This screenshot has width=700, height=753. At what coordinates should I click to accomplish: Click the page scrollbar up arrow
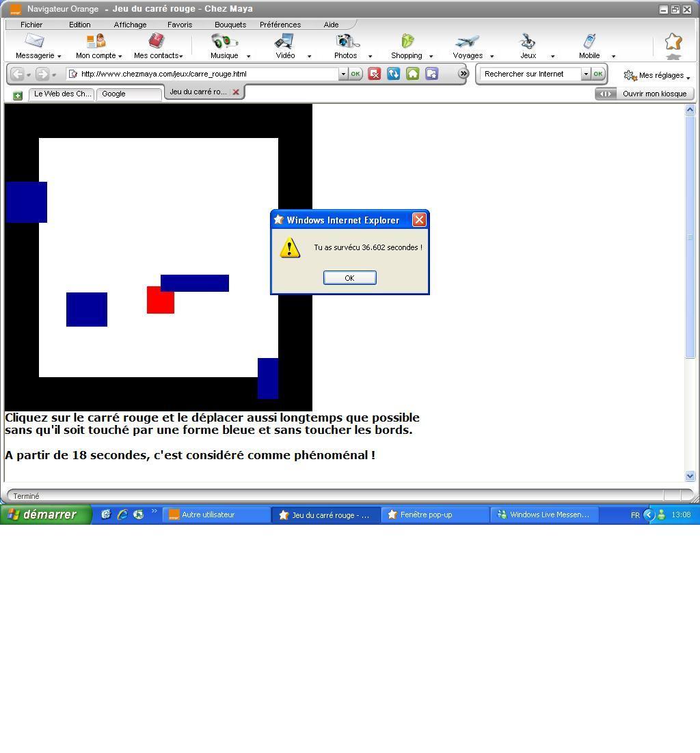[x=690, y=110]
